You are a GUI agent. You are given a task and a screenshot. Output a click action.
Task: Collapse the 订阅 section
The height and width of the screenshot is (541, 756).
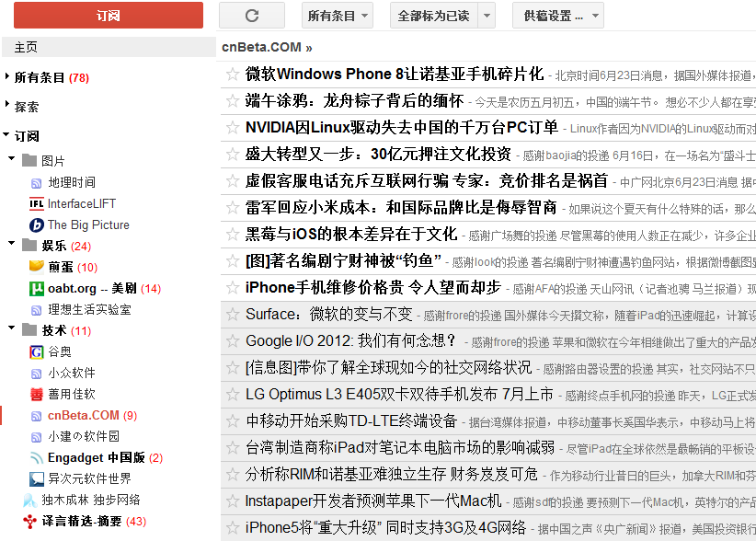[6, 134]
